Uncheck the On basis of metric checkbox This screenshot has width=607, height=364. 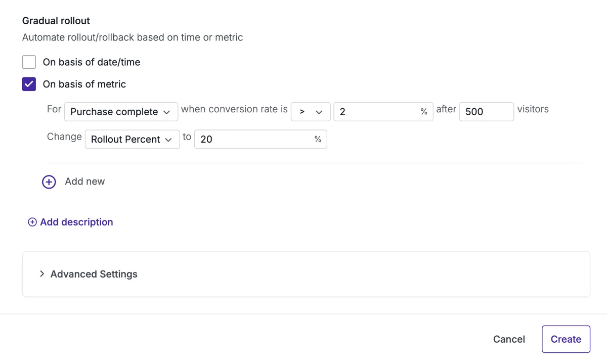(29, 84)
